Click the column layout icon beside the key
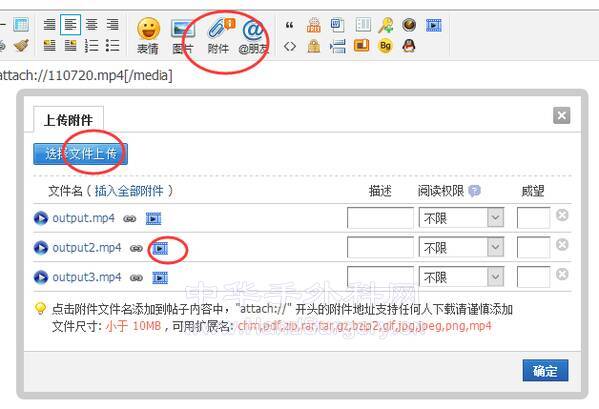This screenshot has height=409, width=599. [x=363, y=25]
